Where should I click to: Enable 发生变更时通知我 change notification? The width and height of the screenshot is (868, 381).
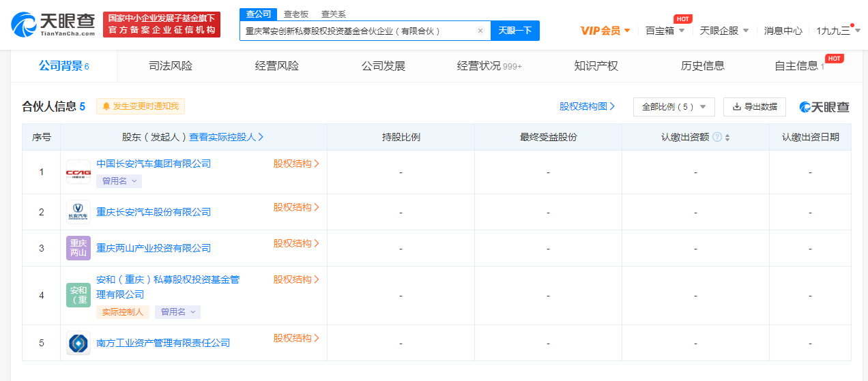(141, 106)
